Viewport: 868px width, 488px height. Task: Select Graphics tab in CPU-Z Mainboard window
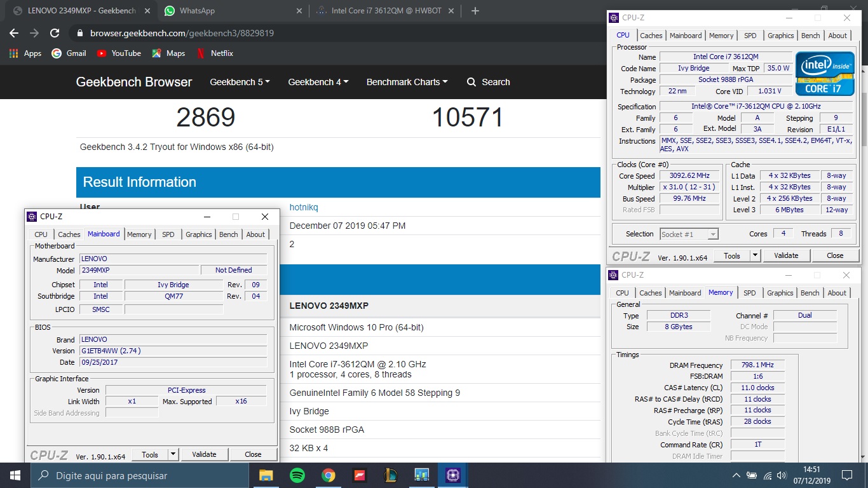199,234
